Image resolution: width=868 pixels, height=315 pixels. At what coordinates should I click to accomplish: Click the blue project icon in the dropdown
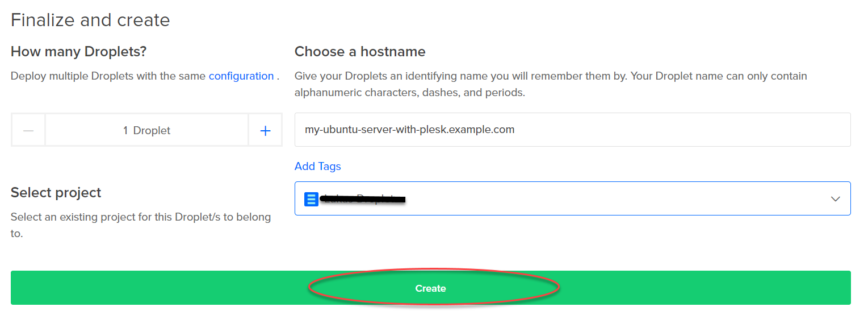[x=311, y=199]
